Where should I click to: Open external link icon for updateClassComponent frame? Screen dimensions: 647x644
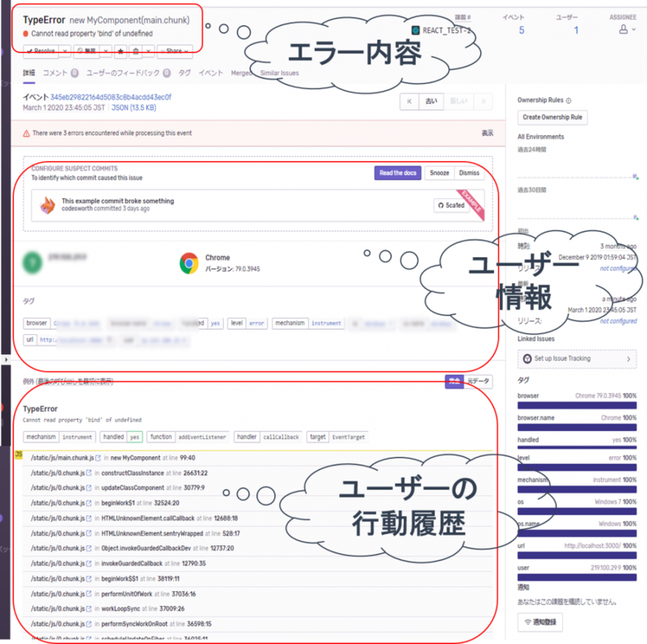click(89, 488)
